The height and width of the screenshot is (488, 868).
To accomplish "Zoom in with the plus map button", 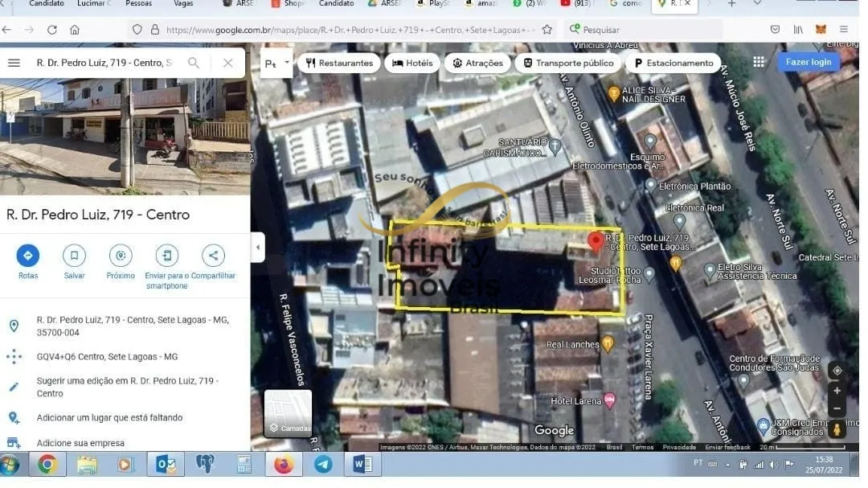I will 837,391.
